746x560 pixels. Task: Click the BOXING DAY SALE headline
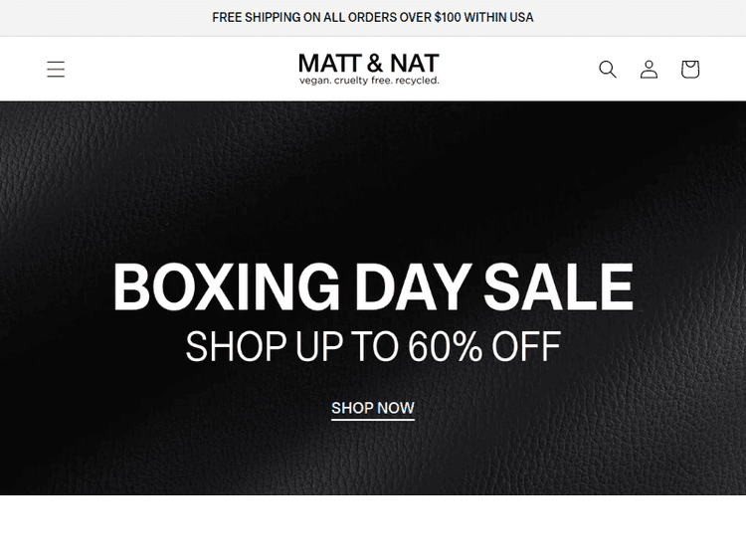pos(373,286)
